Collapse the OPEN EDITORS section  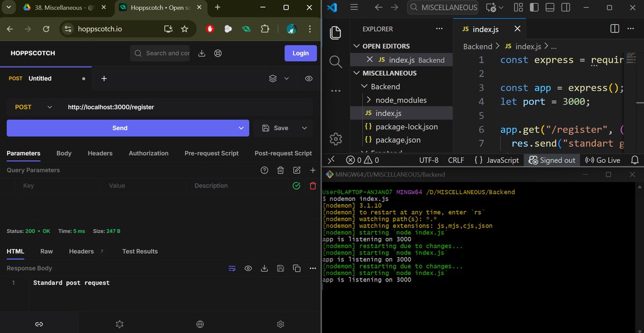[x=357, y=46]
